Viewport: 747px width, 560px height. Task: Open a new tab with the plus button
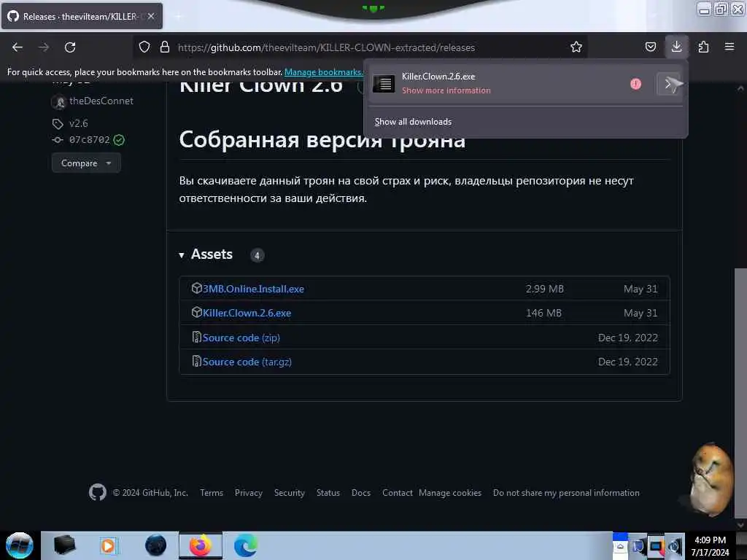click(x=178, y=16)
